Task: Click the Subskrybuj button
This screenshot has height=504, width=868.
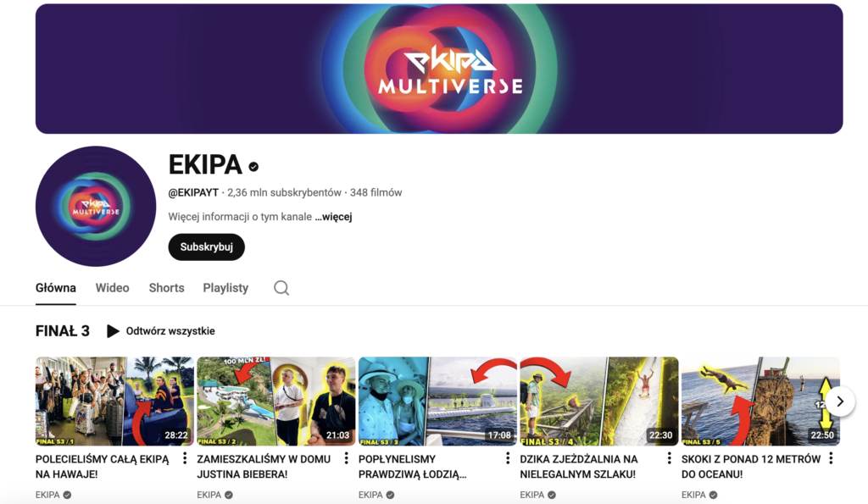Action: coord(207,246)
